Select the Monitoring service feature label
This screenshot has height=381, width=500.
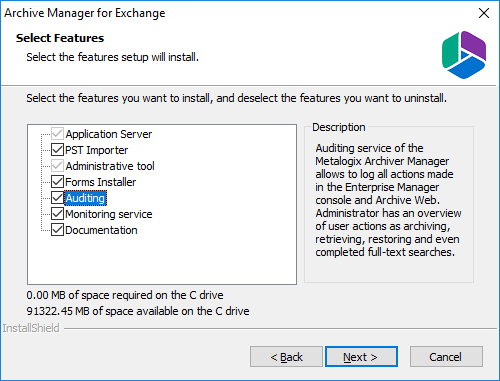click(109, 214)
